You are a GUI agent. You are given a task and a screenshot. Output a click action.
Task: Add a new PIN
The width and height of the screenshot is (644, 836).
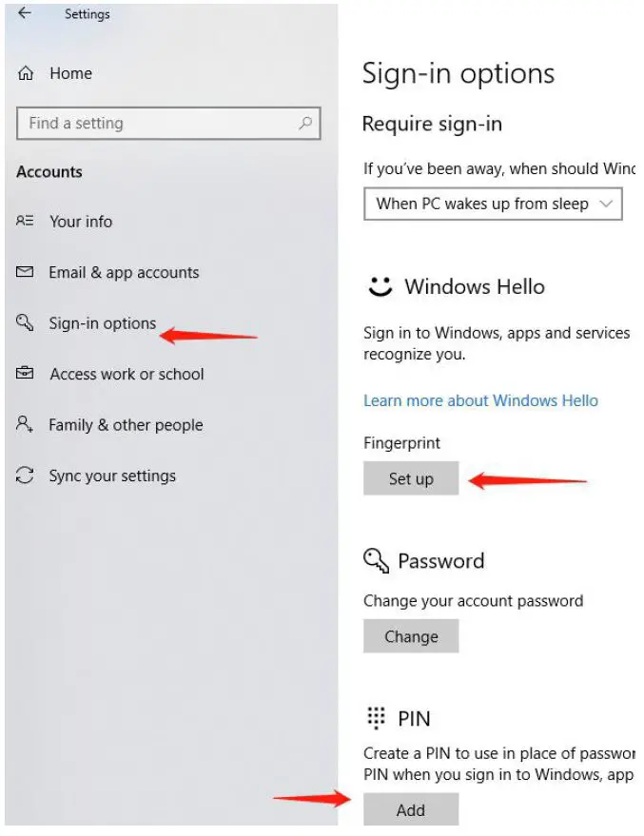pyautogui.click(x=411, y=809)
